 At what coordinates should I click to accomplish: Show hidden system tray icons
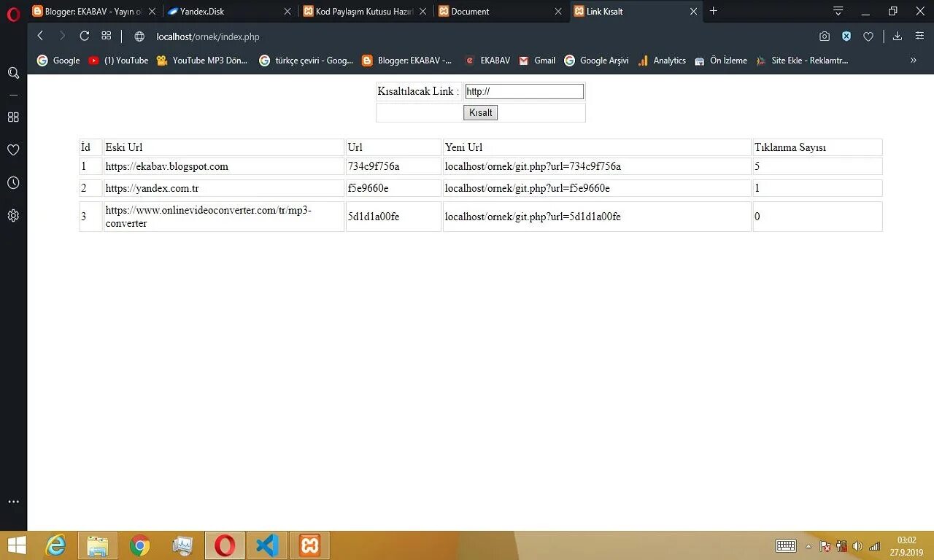click(808, 546)
